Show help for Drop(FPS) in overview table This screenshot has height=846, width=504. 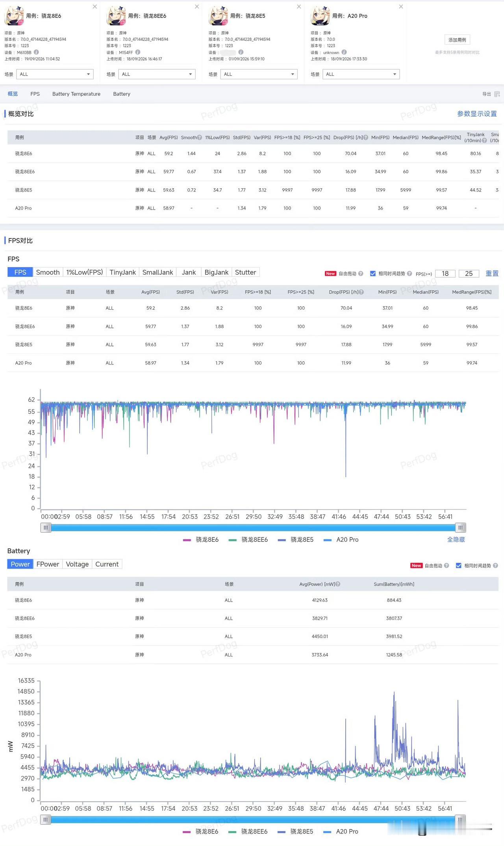point(366,138)
